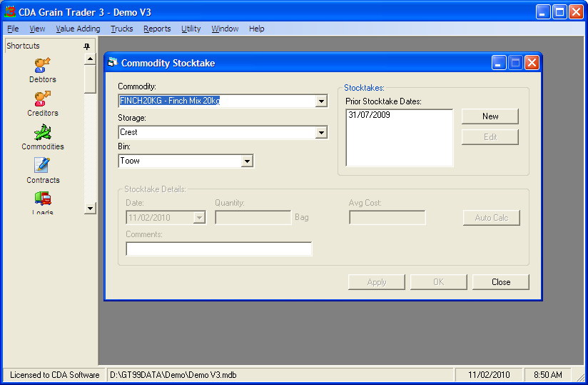Screen dimensions: 588x385
Task: Expand the Commodity dropdown list
Action: [x=321, y=101]
